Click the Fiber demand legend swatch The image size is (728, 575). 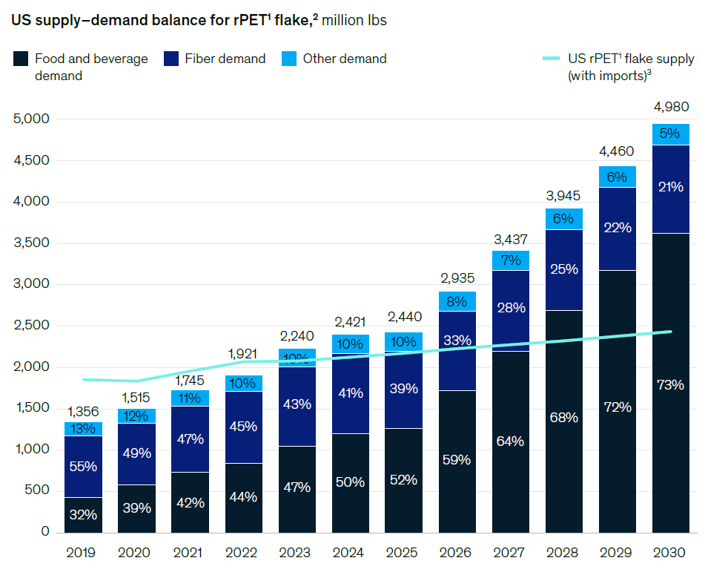(x=171, y=59)
